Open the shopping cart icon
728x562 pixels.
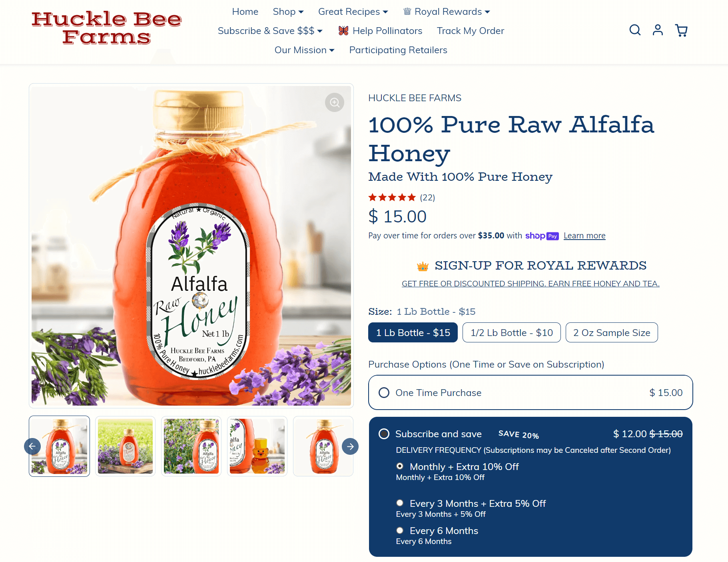[x=681, y=30]
